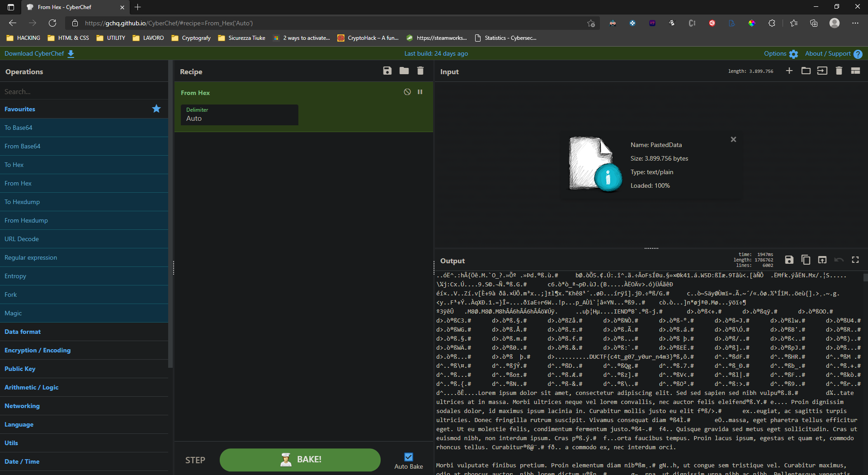Select the From Hex operation in the list
The height and width of the screenshot is (475, 868).
[84, 183]
